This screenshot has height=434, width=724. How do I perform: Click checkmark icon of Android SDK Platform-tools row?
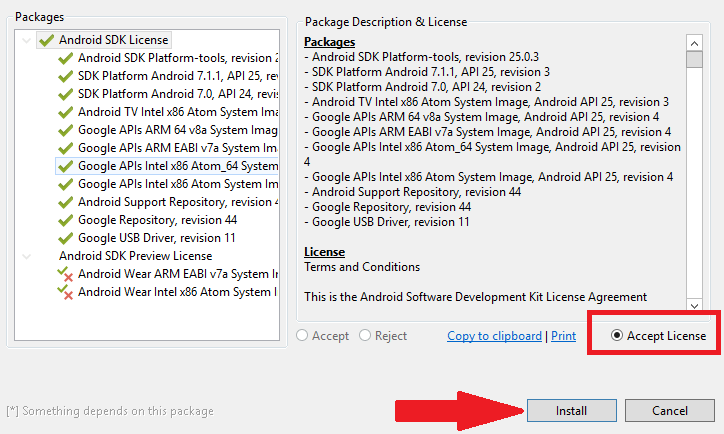[66, 58]
